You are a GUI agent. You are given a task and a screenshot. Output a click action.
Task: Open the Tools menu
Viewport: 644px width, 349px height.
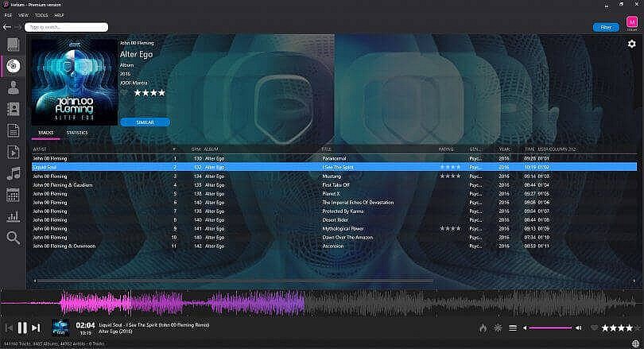pyautogui.click(x=41, y=15)
